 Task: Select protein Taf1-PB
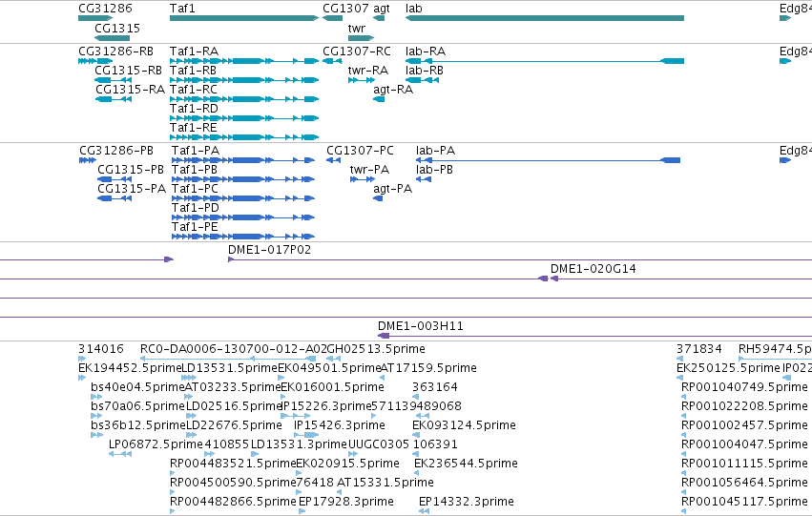[243, 179]
